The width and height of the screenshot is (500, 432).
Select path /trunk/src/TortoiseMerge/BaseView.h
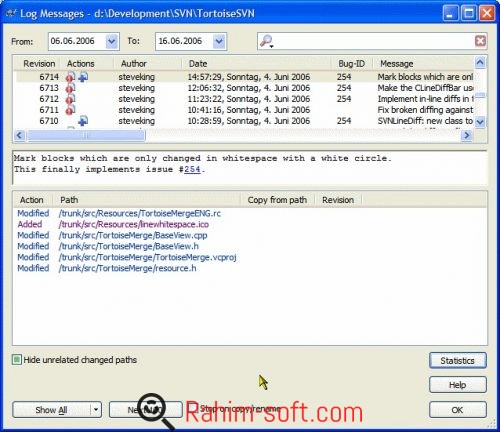[x=129, y=246]
